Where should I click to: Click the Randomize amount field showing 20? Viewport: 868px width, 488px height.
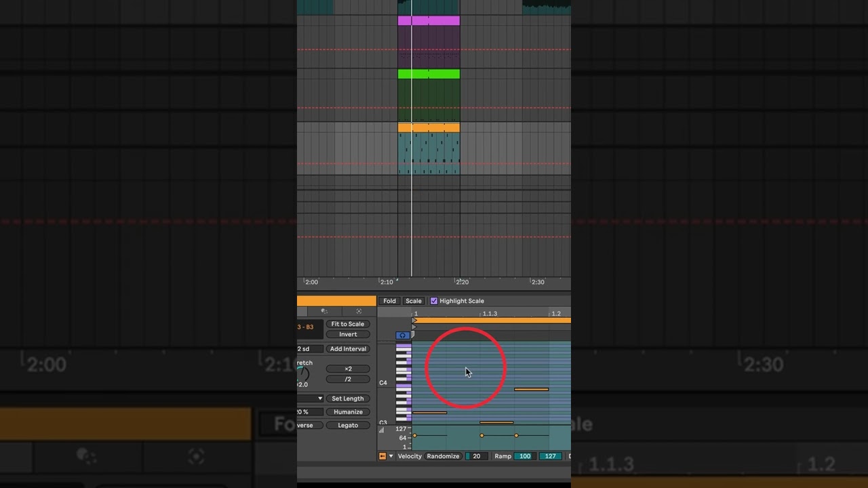pyautogui.click(x=476, y=456)
